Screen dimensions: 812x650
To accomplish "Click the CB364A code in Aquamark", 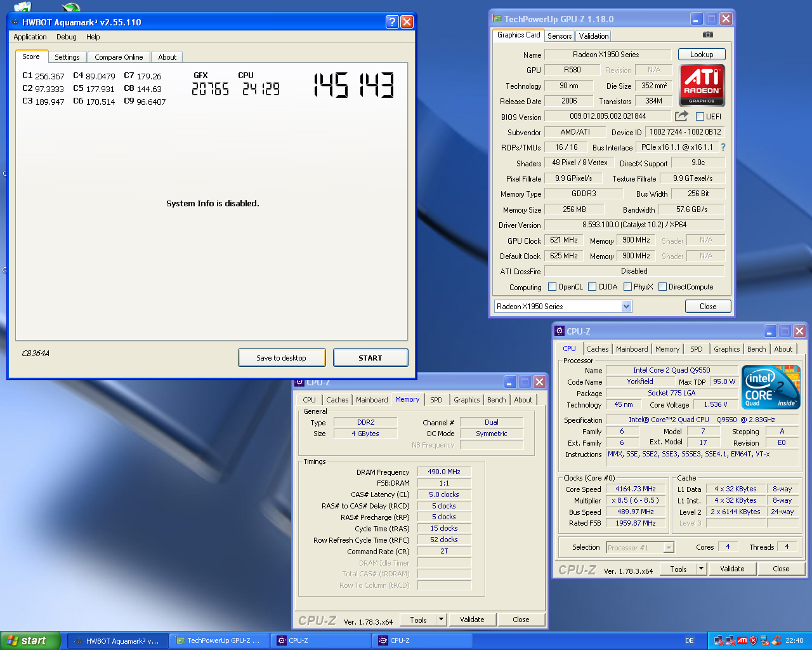I will pos(36,354).
